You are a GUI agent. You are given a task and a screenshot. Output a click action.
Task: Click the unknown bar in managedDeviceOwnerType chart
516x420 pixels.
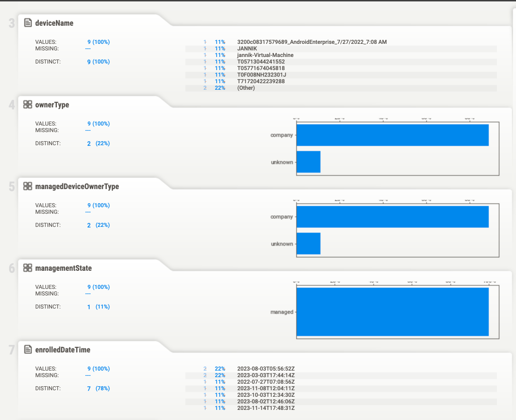308,244
